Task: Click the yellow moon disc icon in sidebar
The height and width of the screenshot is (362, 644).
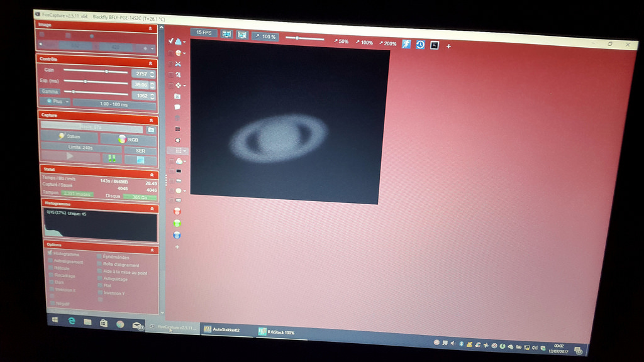Action: (178, 191)
